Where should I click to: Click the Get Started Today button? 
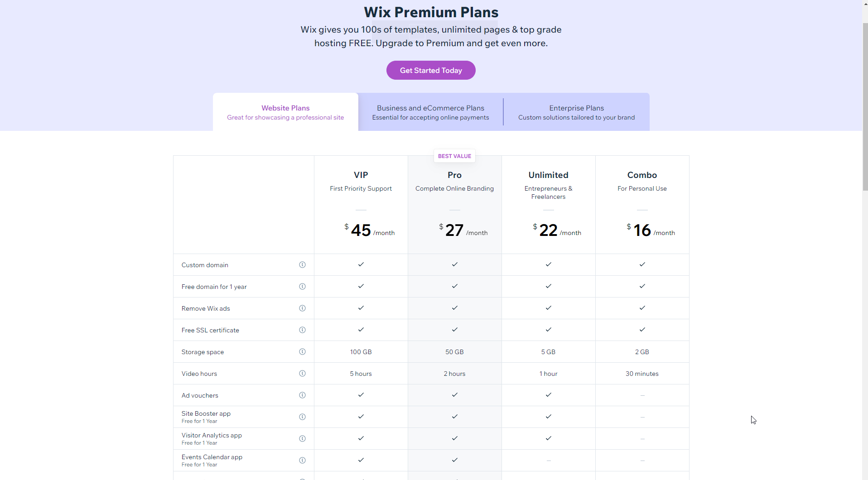[431, 70]
